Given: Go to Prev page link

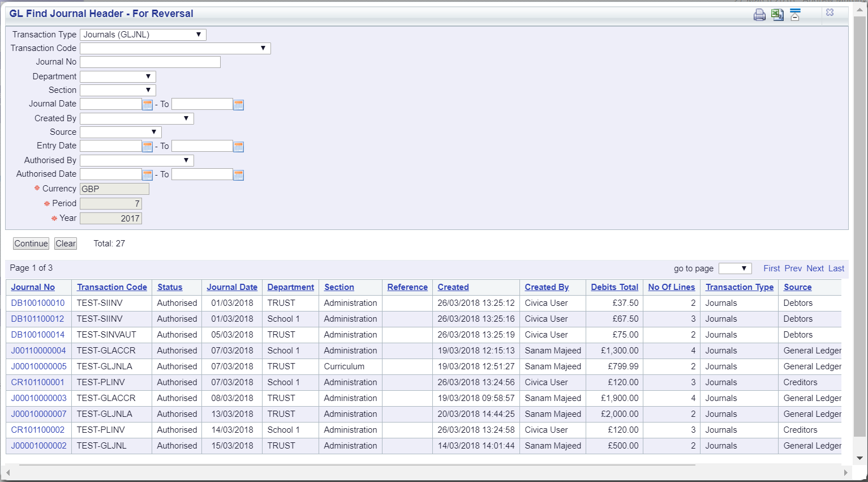Looking at the screenshot, I should (793, 268).
